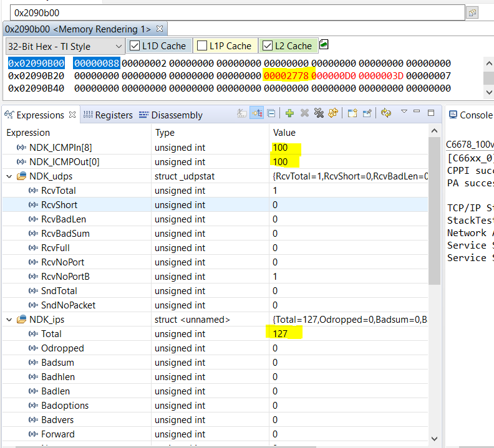Click memory scrollbar up arrow

pyautogui.click(x=488, y=64)
